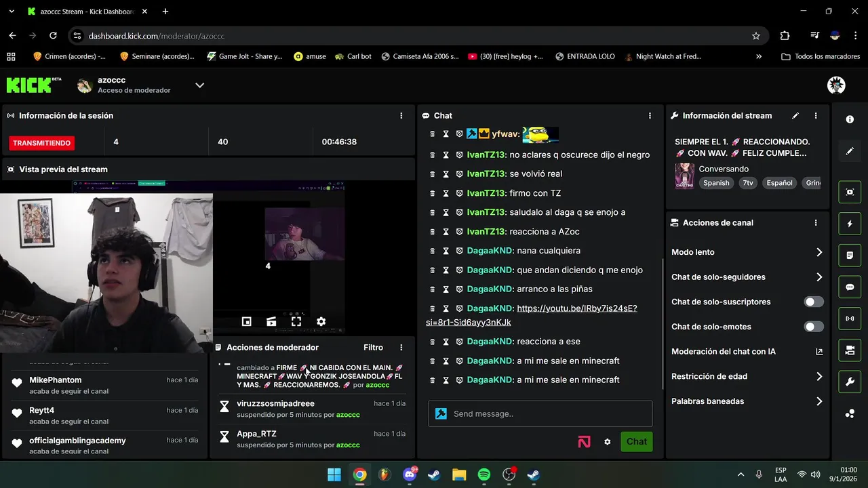Open Filtro in moderator actions
The width and height of the screenshot is (868, 488).
[x=373, y=348]
